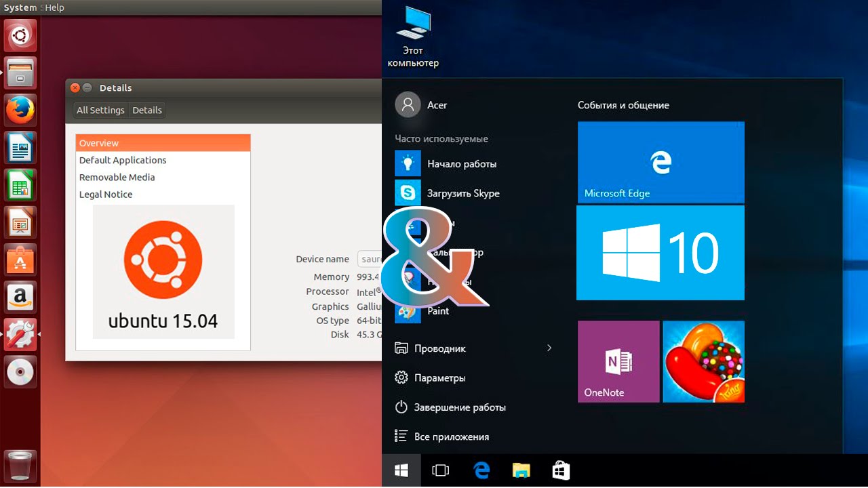
Task: Open the Amazon launcher icon
Action: (20, 296)
